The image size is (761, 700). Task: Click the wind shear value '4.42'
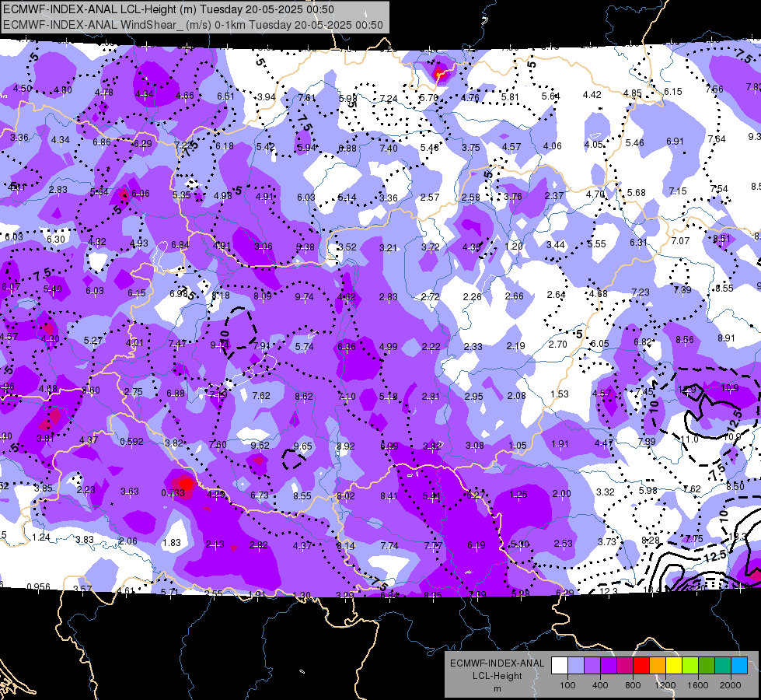pyautogui.click(x=592, y=95)
